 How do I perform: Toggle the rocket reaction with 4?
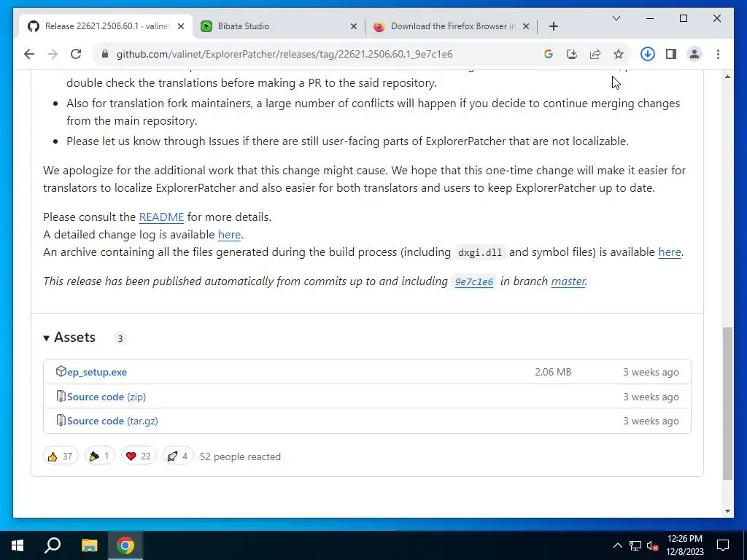(178, 456)
